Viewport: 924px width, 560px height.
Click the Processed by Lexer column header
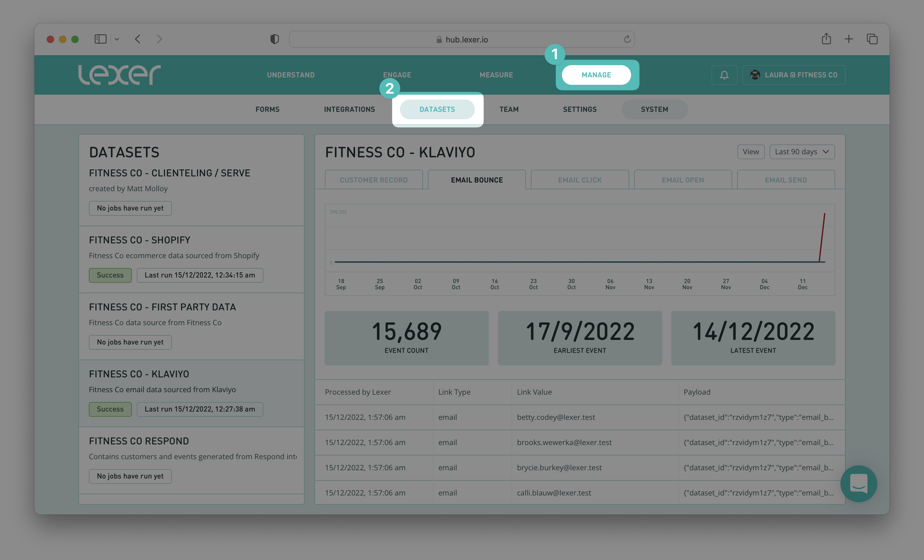tap(358, 392)
